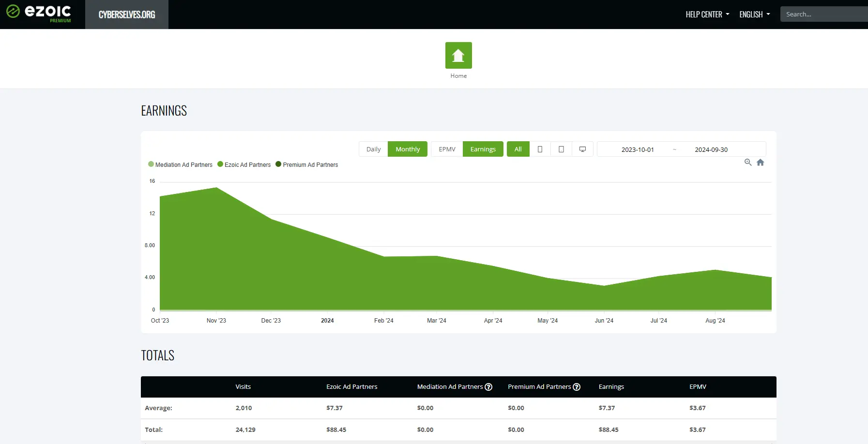The image size is (868, 444).
Task: Click the EPMV column header in totals
Action: click(x=698, y=387)
